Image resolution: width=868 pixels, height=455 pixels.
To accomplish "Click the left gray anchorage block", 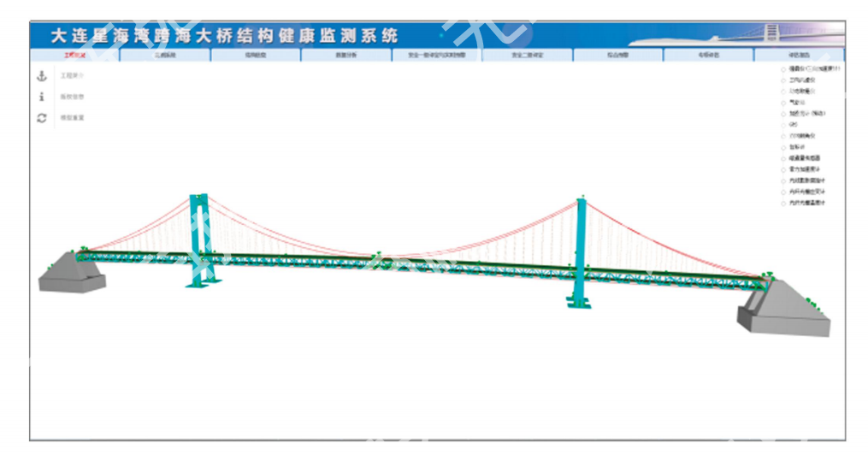I will click(x=72, y=272).
